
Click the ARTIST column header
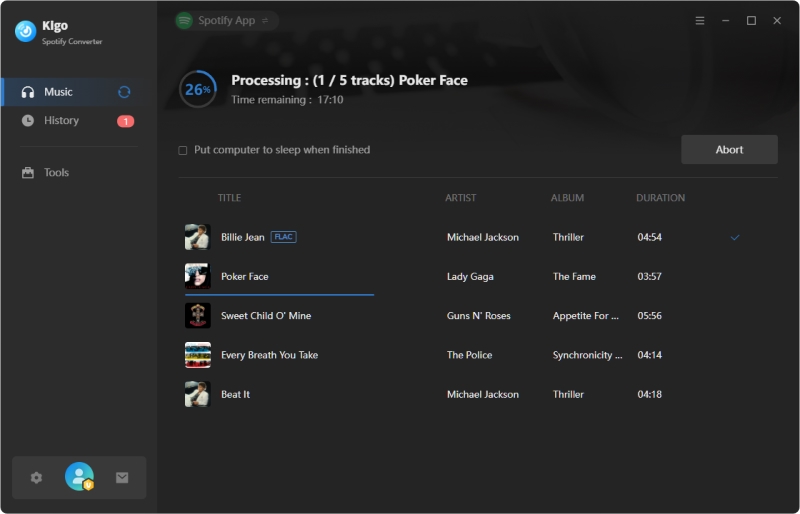(460, 198)
